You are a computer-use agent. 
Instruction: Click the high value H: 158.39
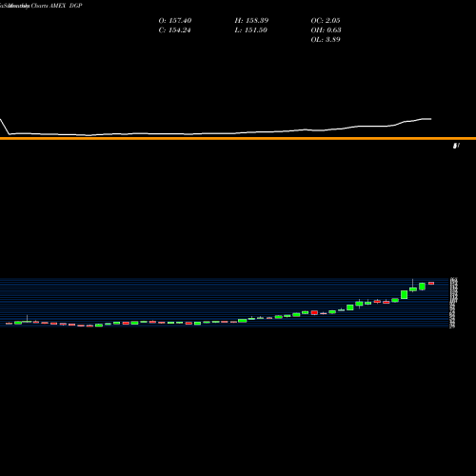[251, 21]
